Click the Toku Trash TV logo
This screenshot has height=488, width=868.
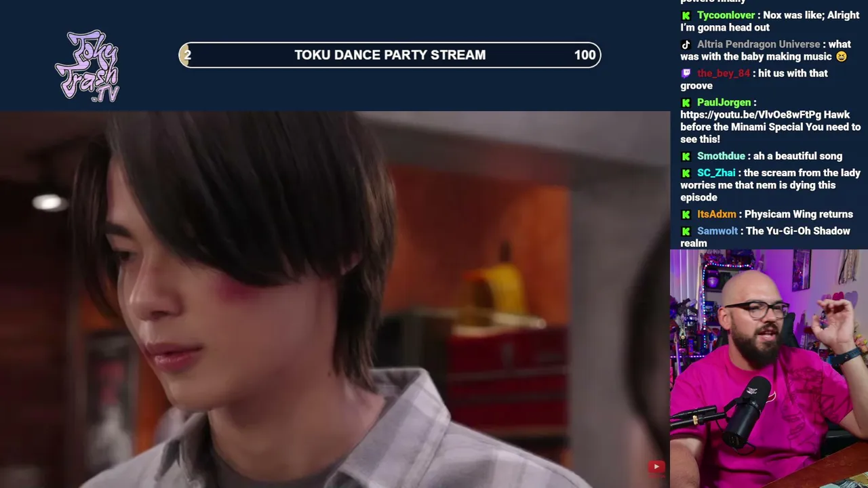pyautogui.click(x=87, y=66)
